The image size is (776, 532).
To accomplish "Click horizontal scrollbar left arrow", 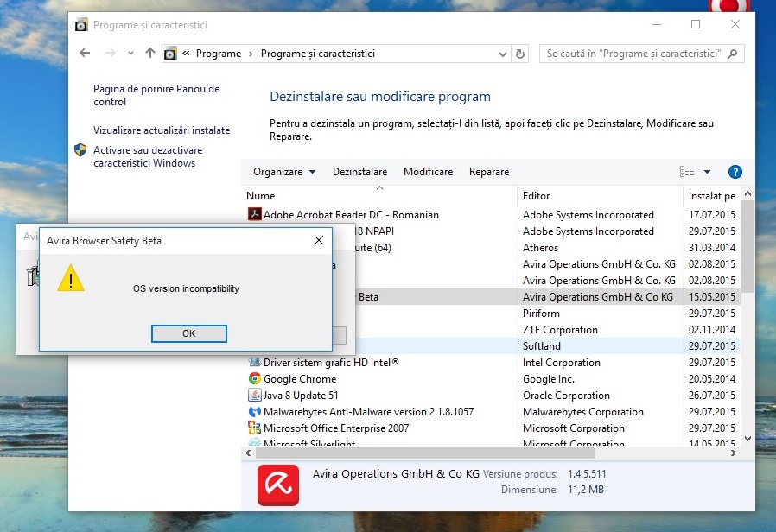I will (248, 453).
